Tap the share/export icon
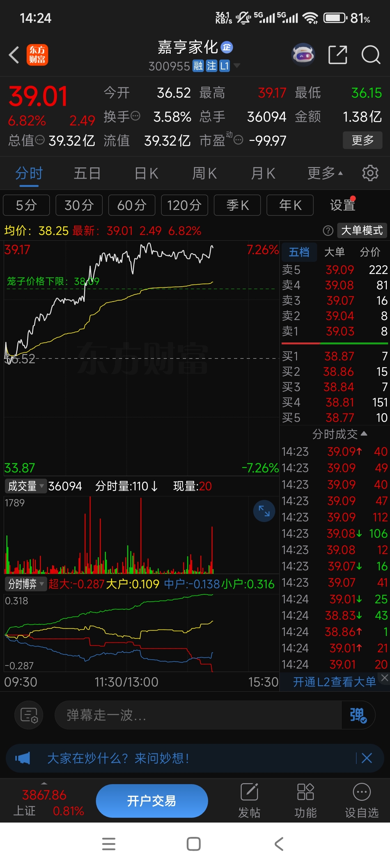Viewport: 390px width, 868px height. click(338, 55)
